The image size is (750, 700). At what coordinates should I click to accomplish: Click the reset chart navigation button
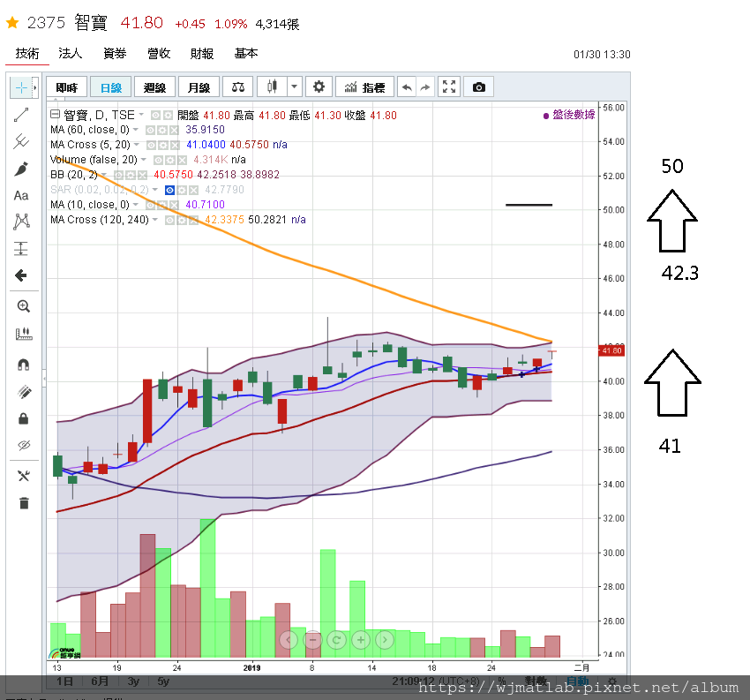[x=336, y=640]
